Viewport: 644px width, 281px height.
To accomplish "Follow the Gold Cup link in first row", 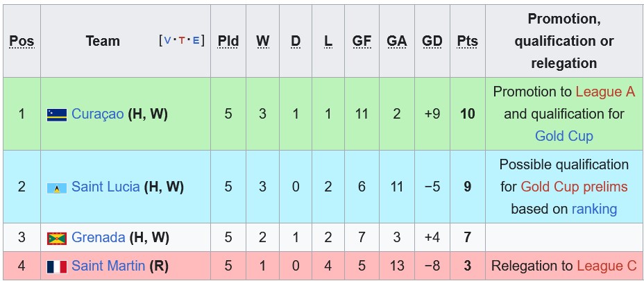I will tap(563, 136).
